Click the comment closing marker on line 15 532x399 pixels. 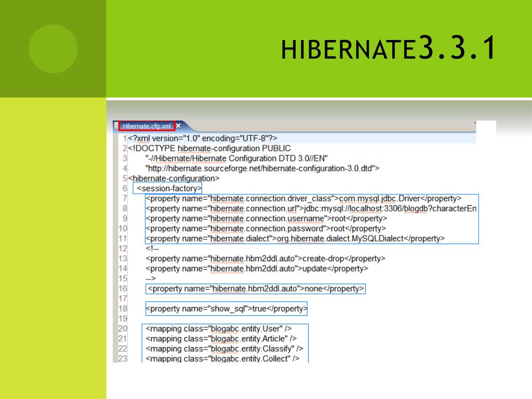point(151,278)
